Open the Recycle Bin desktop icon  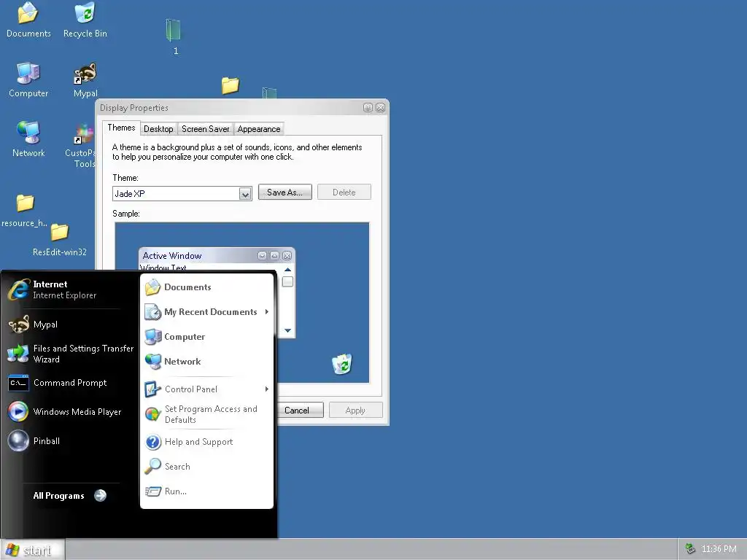pos(85,20)
